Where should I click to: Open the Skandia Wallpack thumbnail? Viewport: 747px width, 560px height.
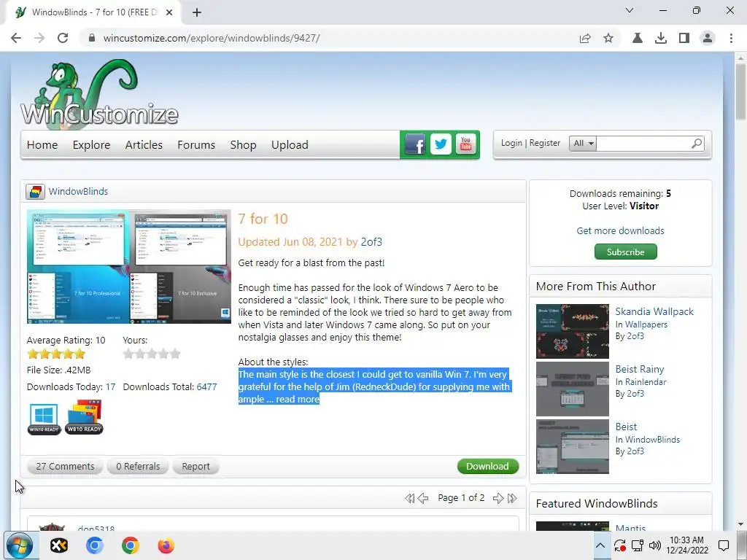572,331
